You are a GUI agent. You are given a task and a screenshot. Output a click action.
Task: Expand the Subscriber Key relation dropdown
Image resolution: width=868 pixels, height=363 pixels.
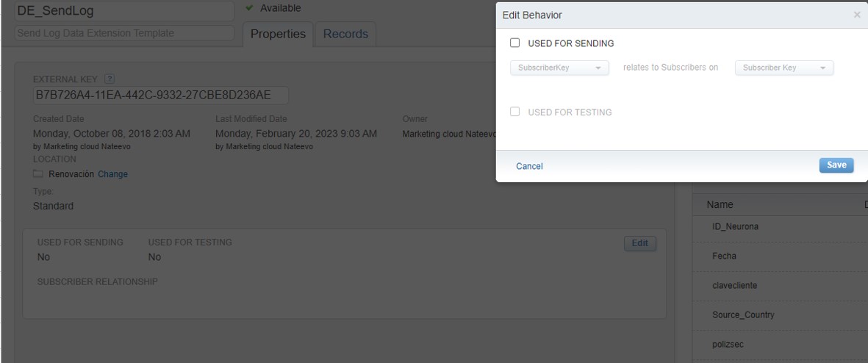[x=784, y=68]
